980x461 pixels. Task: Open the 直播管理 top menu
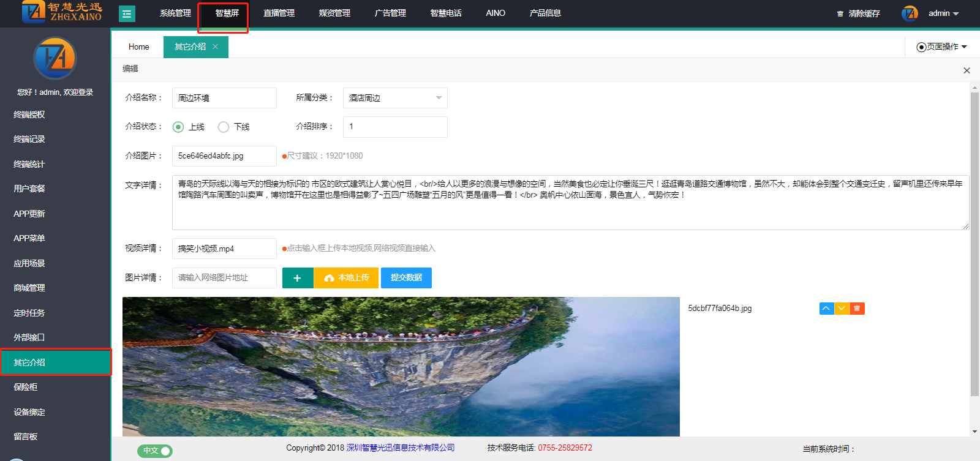point(279,13)
